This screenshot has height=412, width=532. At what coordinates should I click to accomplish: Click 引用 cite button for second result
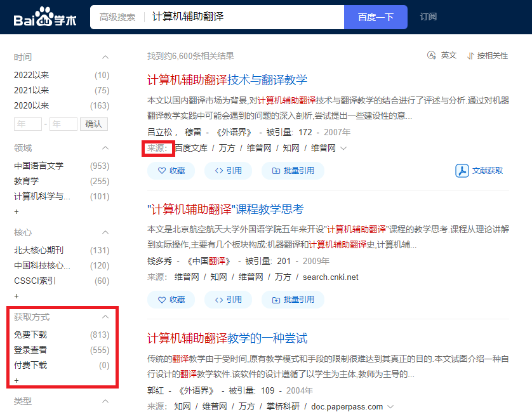[x=228, y=300]
